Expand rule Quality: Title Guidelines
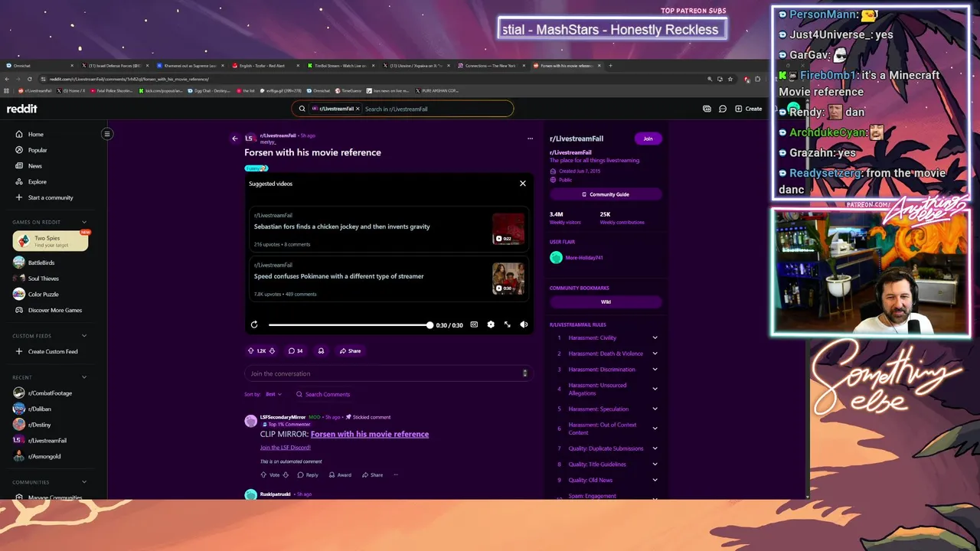Image resolution: width=980 pixels, height=551 pixels. point(655,465)
